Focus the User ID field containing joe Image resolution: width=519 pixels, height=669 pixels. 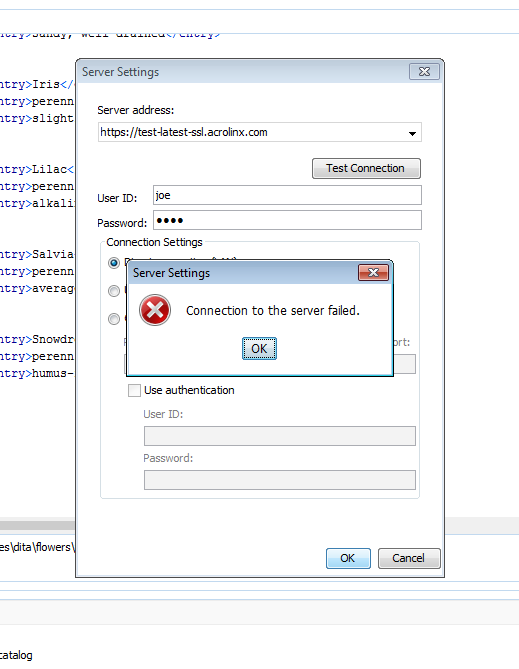coord(287,195)
